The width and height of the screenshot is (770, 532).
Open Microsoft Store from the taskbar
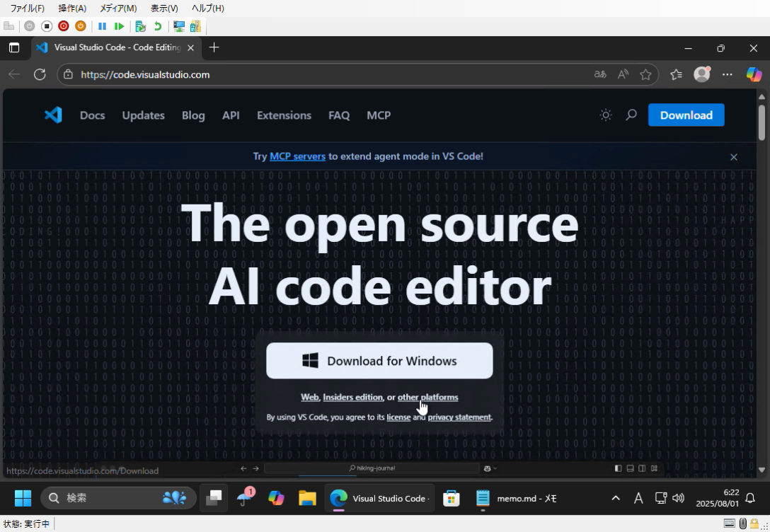click(x=451, y=498)
